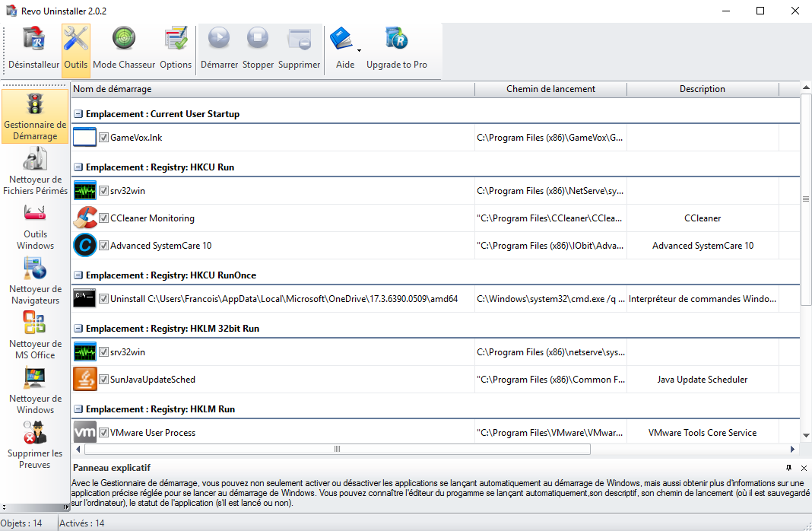Sort by Chemin de lancement column
The image size is (812, 531).
(550, 89)
